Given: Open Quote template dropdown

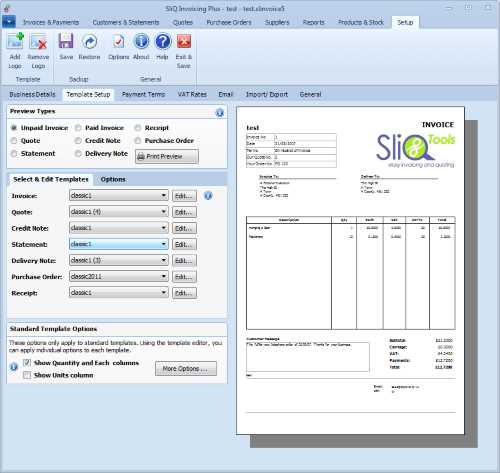Looking at the screenshot, I should pyautogui.click(x=119, y=212).
